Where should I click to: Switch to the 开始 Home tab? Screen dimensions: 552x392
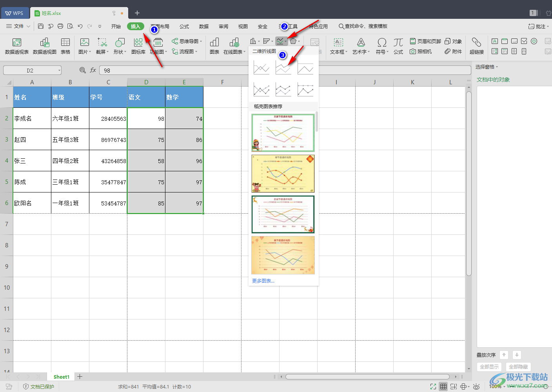116,26
